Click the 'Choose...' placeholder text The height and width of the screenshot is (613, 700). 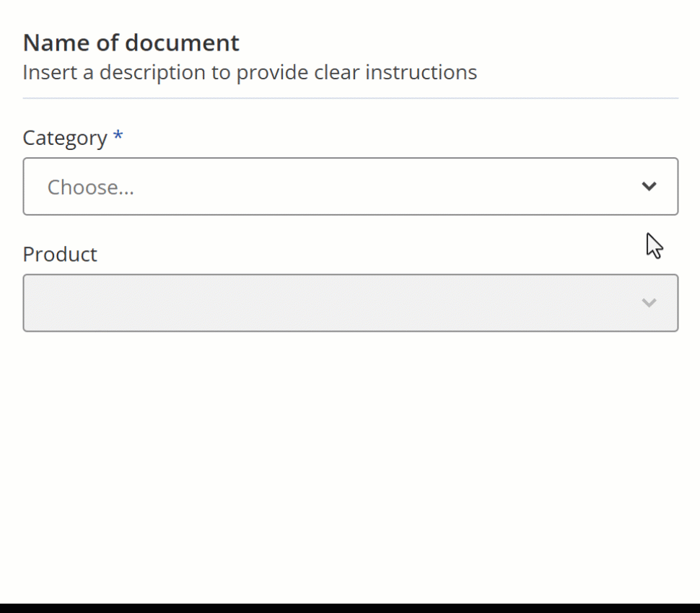91,188
